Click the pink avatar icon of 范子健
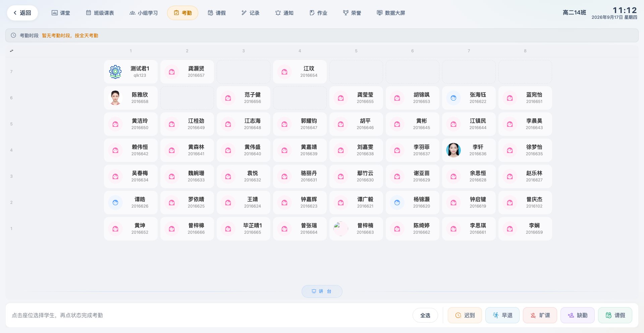Screen dimensions: 644x333 pyautogui.click(x=228, y=98)
